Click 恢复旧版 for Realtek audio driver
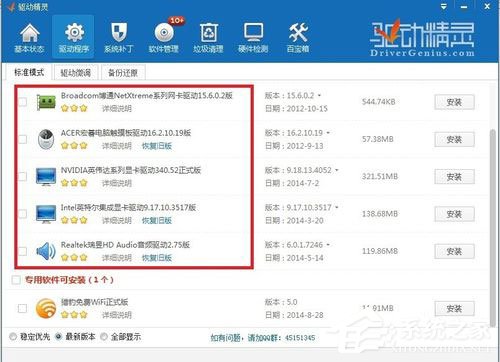The height and width of the screenshot is (362, 500). (x=157, y=258)
